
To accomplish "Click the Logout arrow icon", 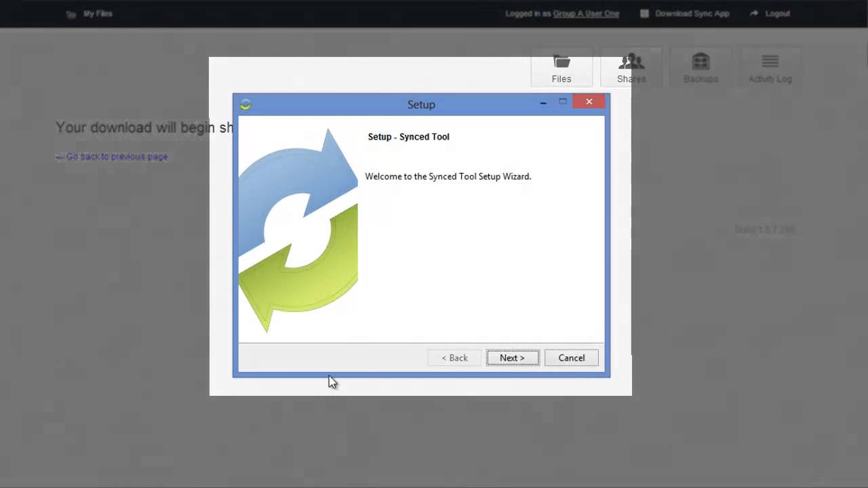I will pyautogui.click(x=754, y=14).
